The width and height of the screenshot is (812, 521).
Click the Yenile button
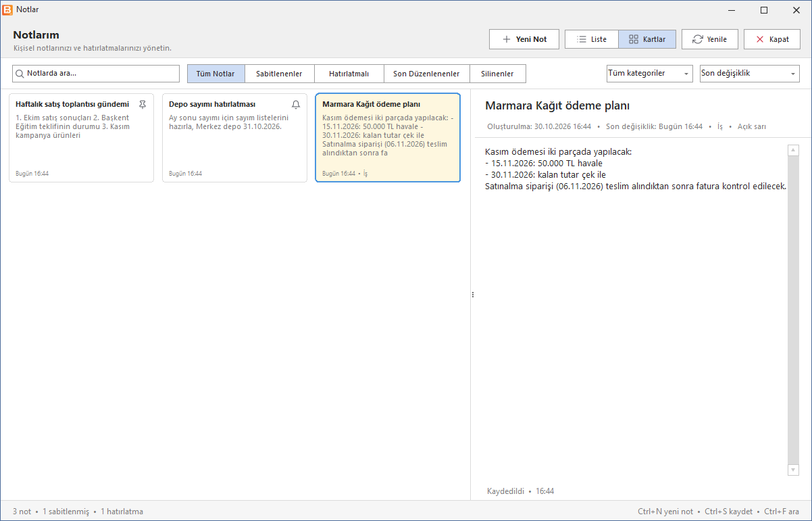(x=709, y=39)
